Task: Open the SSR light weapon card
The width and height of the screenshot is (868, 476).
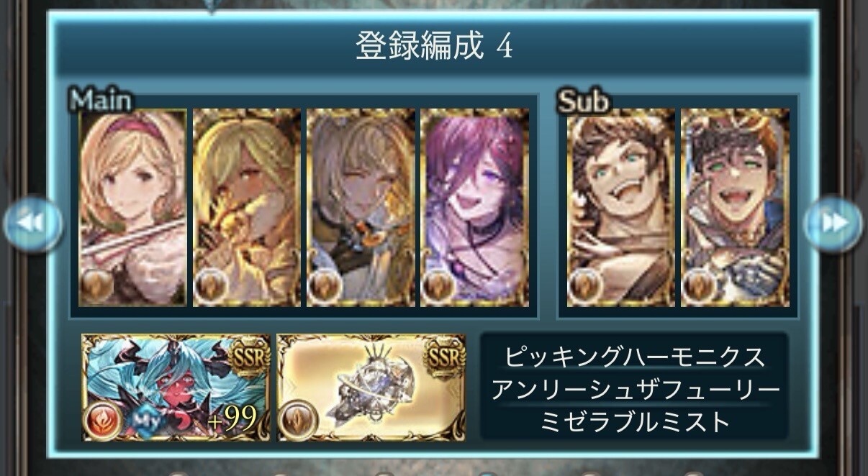Action: [371, 388]
